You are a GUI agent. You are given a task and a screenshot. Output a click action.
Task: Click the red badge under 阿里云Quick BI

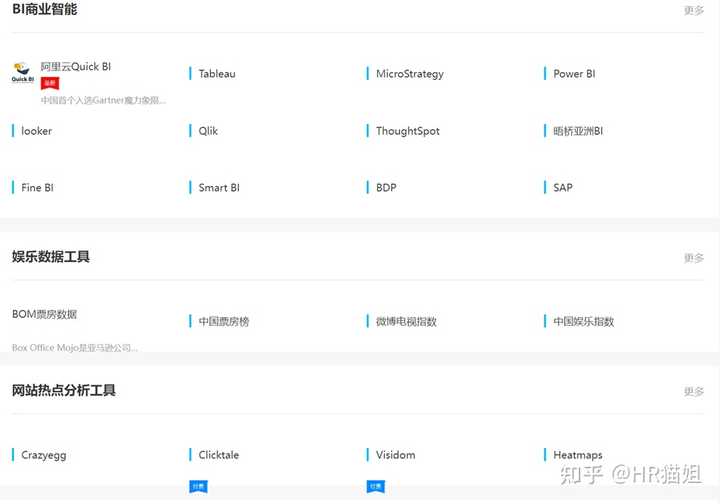click(50, 83)
